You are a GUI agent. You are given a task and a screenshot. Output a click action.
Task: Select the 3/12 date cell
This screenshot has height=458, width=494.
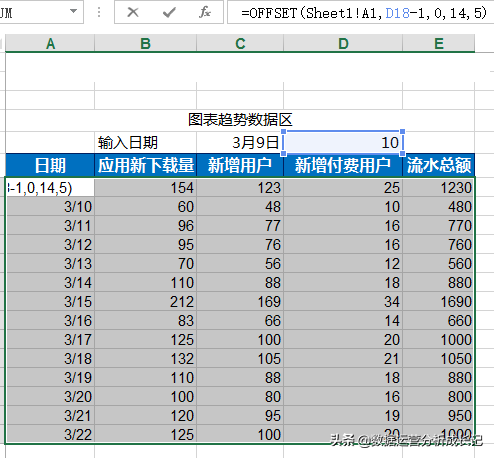tap(50, 245)
